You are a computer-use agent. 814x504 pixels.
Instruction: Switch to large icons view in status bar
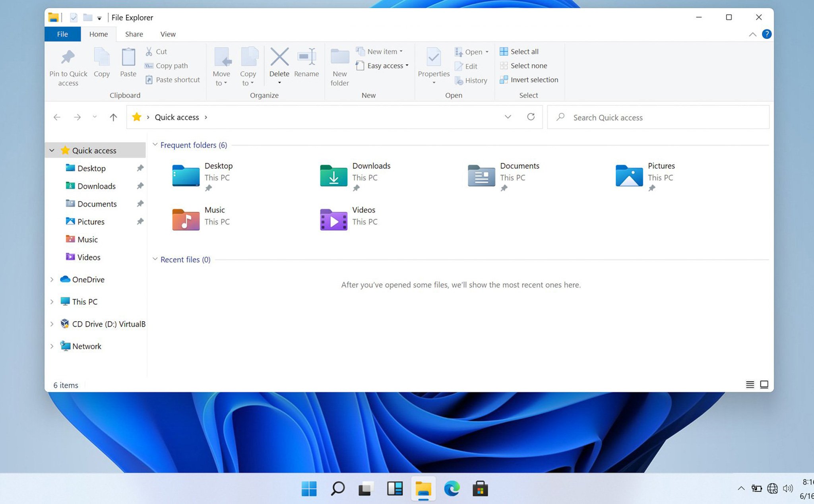(764, 384)
